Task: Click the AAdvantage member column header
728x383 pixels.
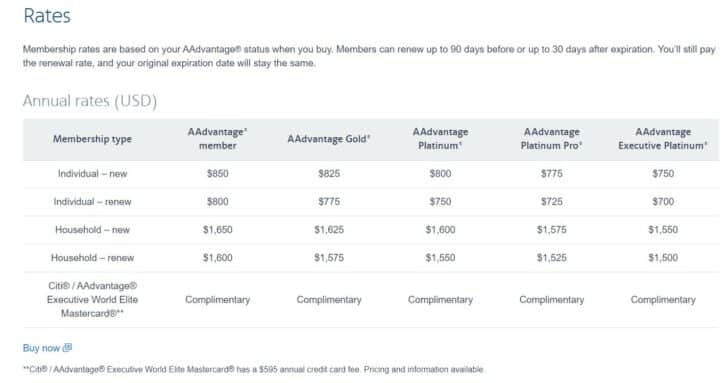Action: (x=217, y=139)
